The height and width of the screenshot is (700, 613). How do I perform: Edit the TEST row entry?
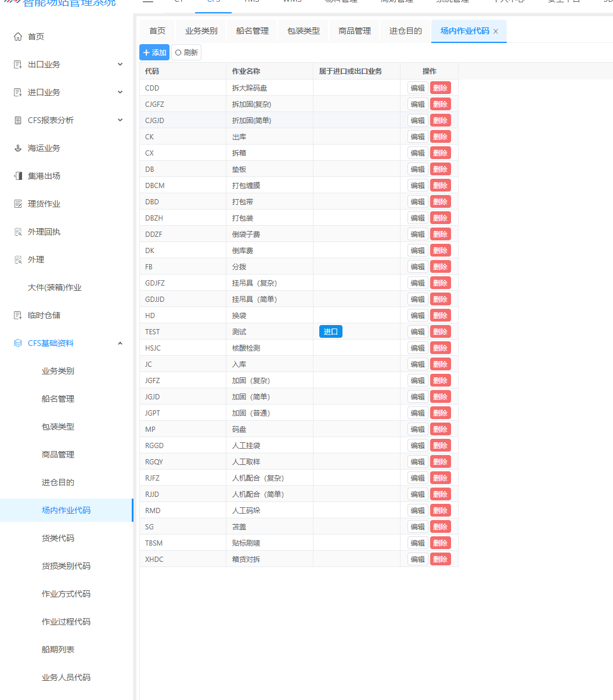(x=417, y=332)
